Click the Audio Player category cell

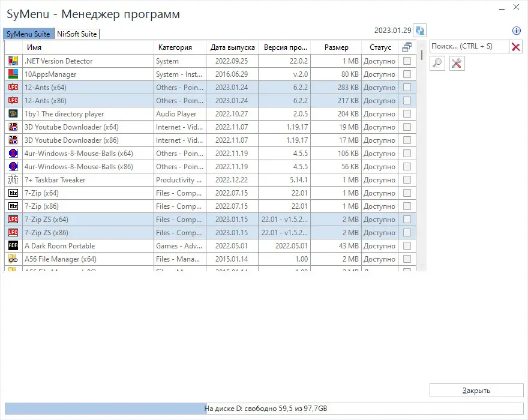pos(180,114)
